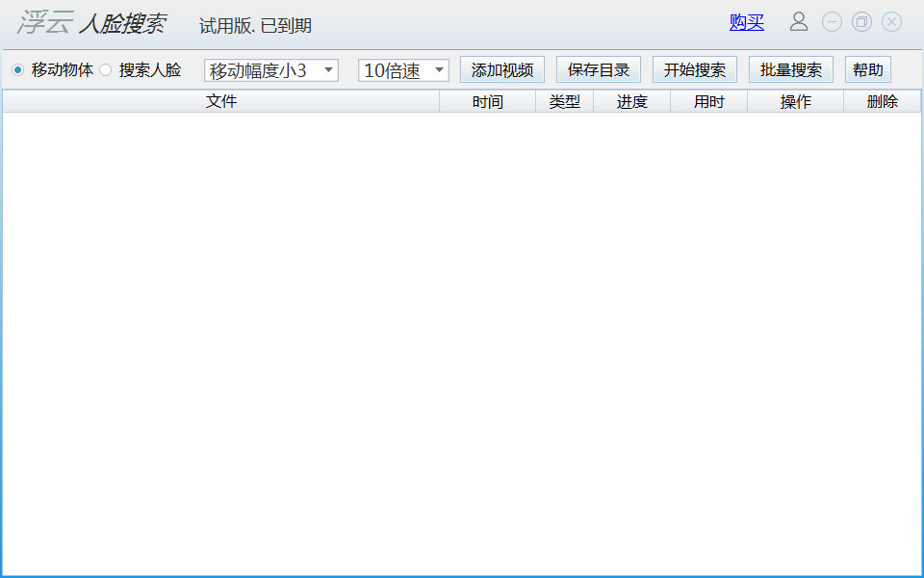The width and height of the screenshot is (924, 578).
Task: Open the 购买 purchase link
Action: 746,22
